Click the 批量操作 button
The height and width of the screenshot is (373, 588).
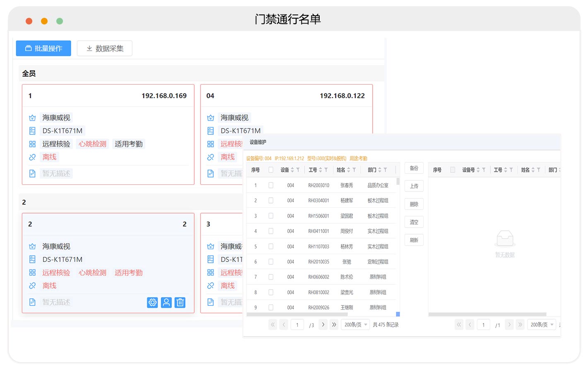coord(43,48)
